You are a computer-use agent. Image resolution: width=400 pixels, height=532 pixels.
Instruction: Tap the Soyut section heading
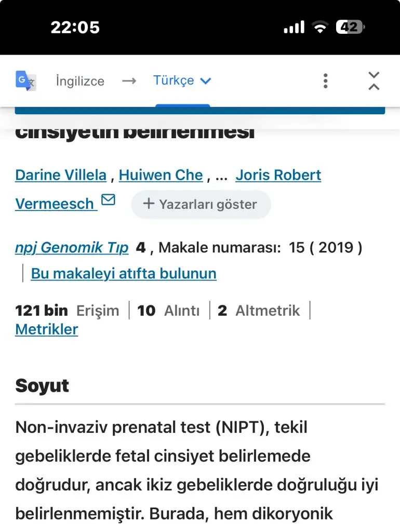[x=42, y=386]
